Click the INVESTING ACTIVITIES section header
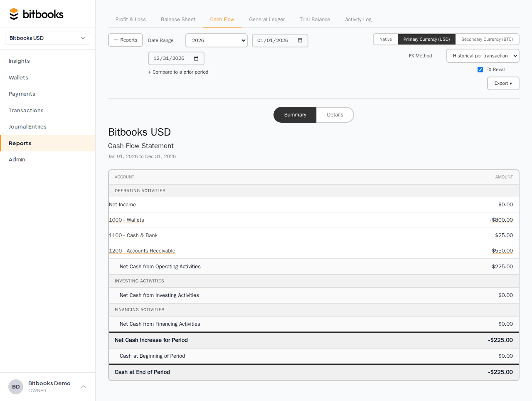 (139, 281)
